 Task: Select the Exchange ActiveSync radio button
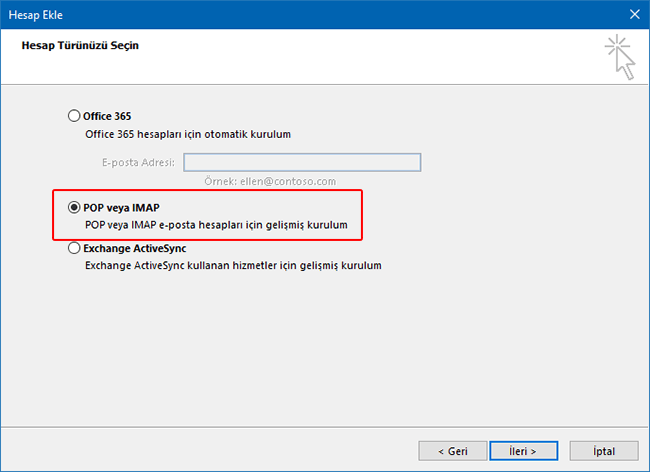(x=73, y=248)
